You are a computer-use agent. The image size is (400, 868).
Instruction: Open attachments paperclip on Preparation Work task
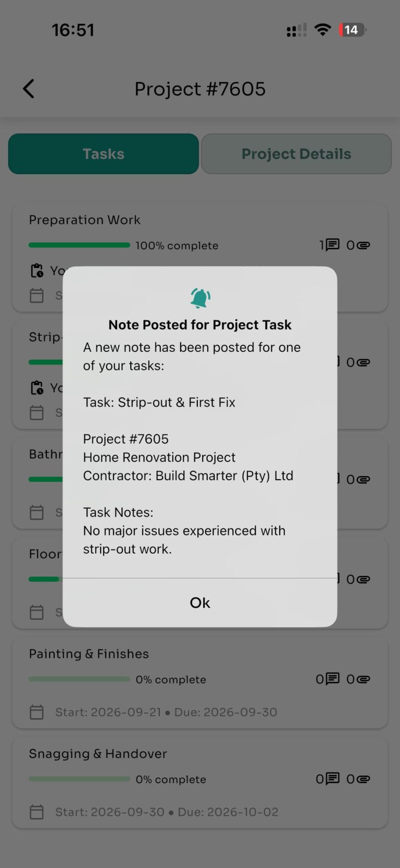coord(364,245)
